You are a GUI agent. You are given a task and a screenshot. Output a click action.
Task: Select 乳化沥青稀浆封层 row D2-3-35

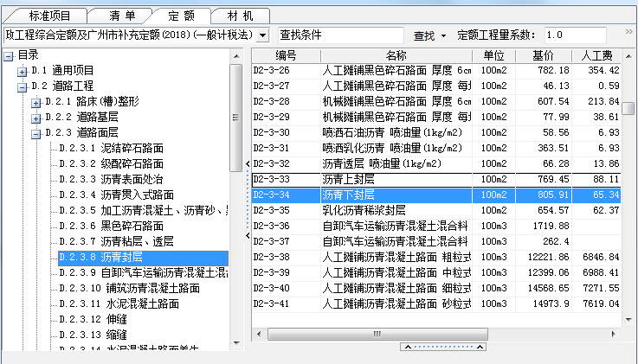click(436, 210)
